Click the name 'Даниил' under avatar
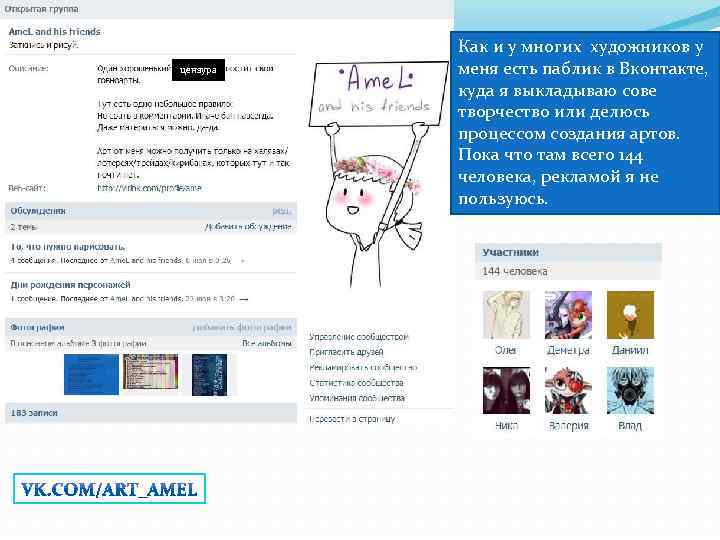720x540 pixels. click(x=630, y=350)
